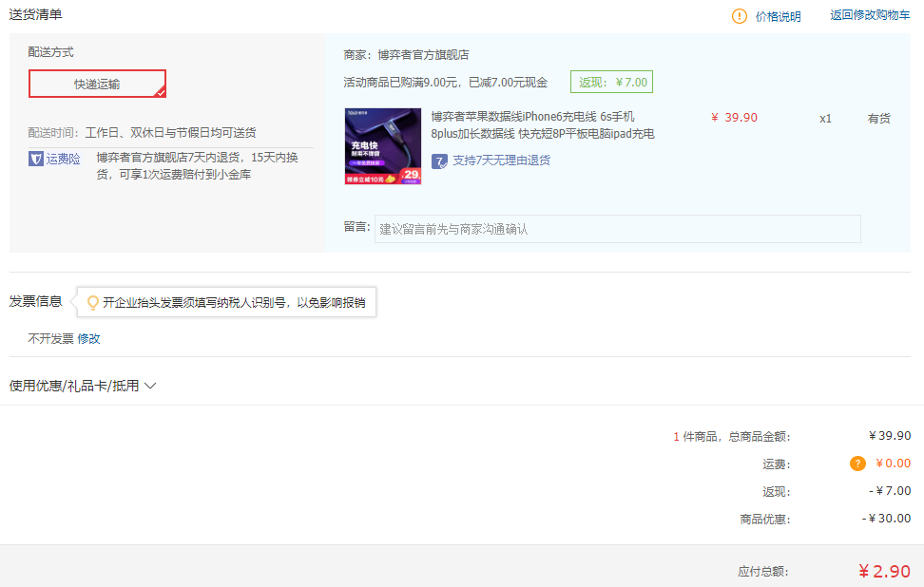This screenshot has height=587, width=924.
Task: Click the product price ¥ 39.90
Action: click(734, 118)
